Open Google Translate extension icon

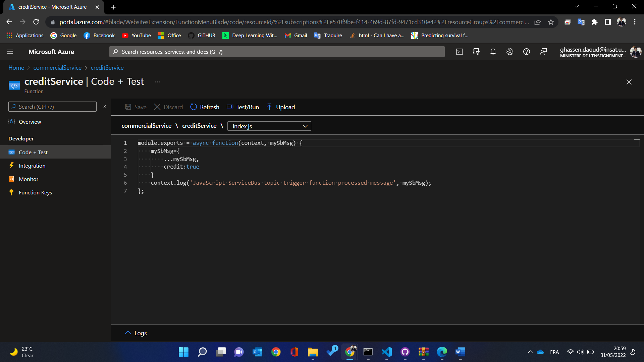[x=581, y=22]
